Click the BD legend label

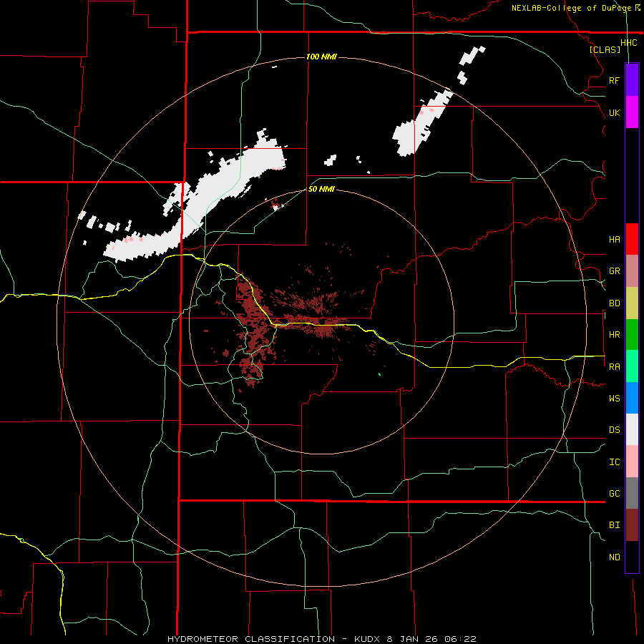[x=614, y=303]
